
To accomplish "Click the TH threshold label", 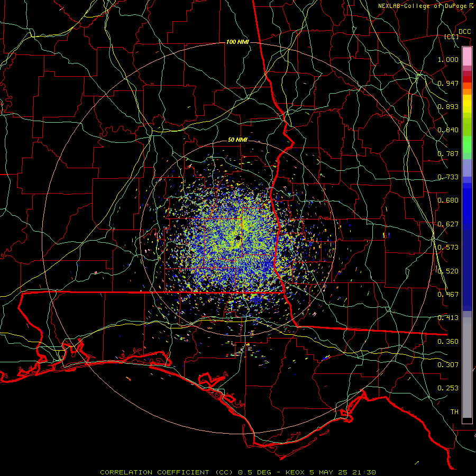I will [x=454, y=412].
